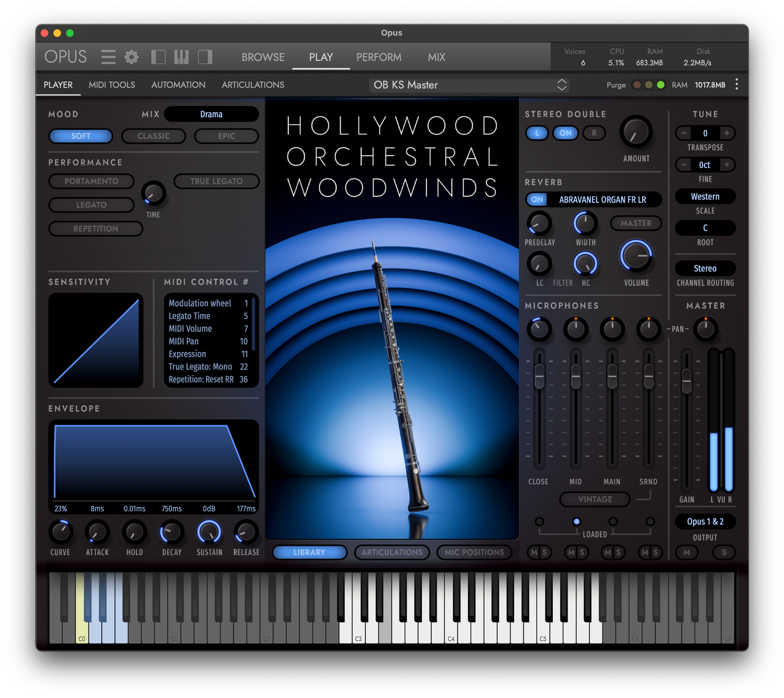Toggle the left browser panel icon
Viewport: 784px width, 698px height.
click(159, 57)
